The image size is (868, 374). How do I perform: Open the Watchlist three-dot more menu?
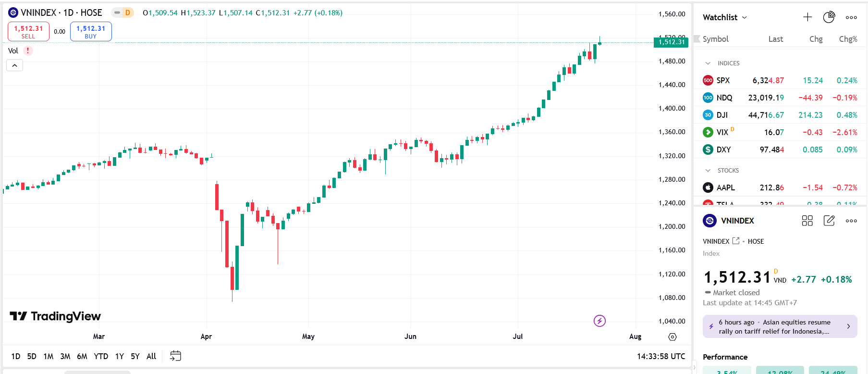[851, 17]
